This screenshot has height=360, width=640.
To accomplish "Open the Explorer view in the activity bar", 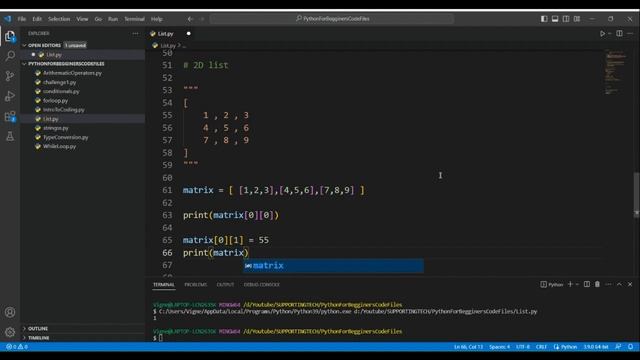I will [10, 36].
